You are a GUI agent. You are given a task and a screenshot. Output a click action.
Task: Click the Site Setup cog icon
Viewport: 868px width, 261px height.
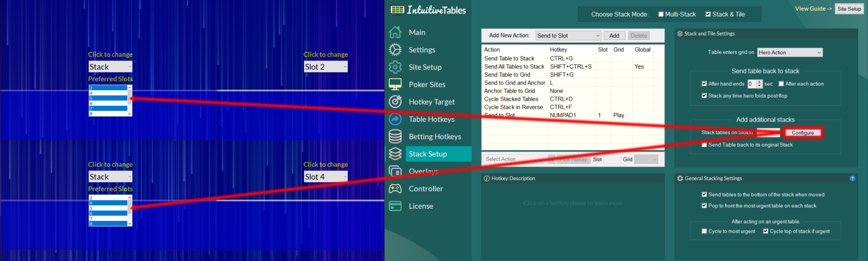pos(395,67)
